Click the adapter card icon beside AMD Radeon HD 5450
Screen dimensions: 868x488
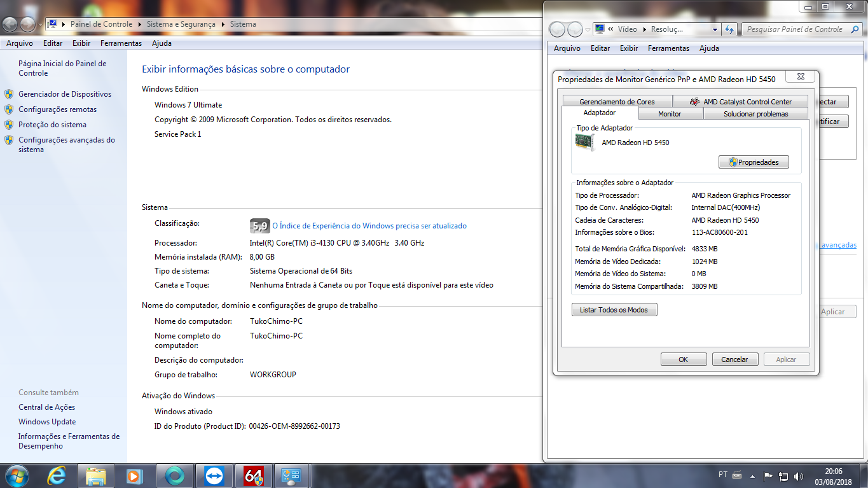584,142
